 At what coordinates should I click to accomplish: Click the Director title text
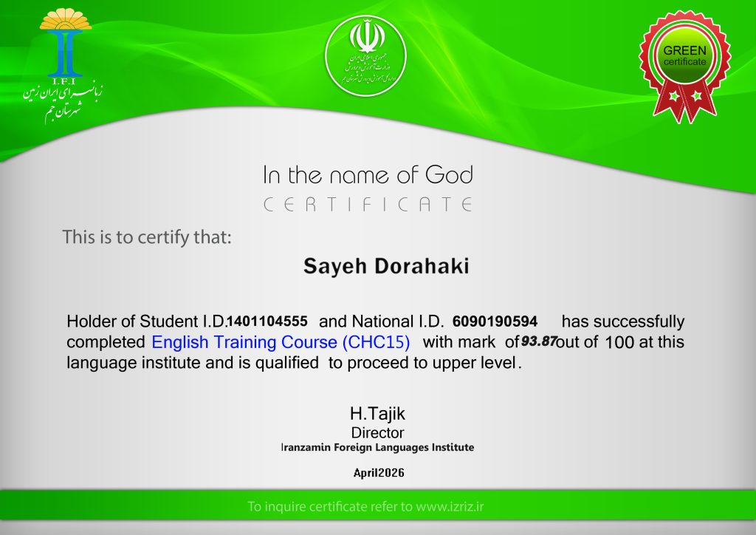(377, 433)
